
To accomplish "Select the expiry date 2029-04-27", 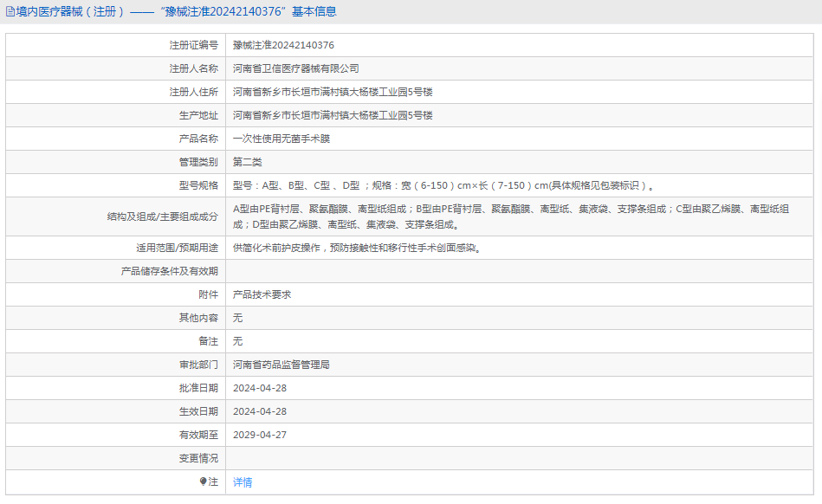I will [260, 435].
